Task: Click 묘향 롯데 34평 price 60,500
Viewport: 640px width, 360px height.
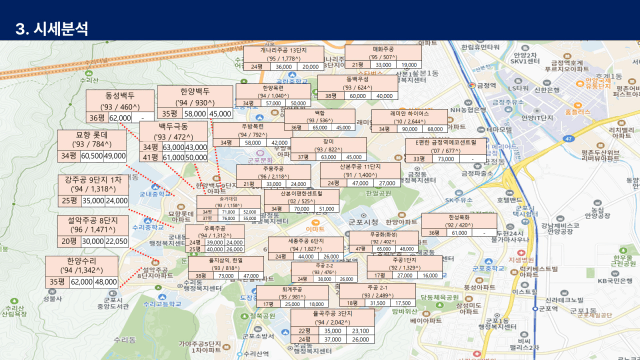Action: 92,156
